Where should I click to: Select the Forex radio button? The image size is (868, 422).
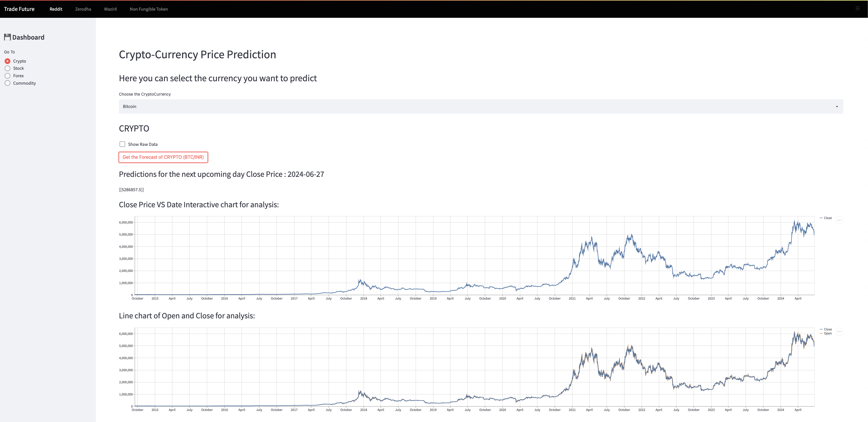pyautogui.click(x=7, y=76)
